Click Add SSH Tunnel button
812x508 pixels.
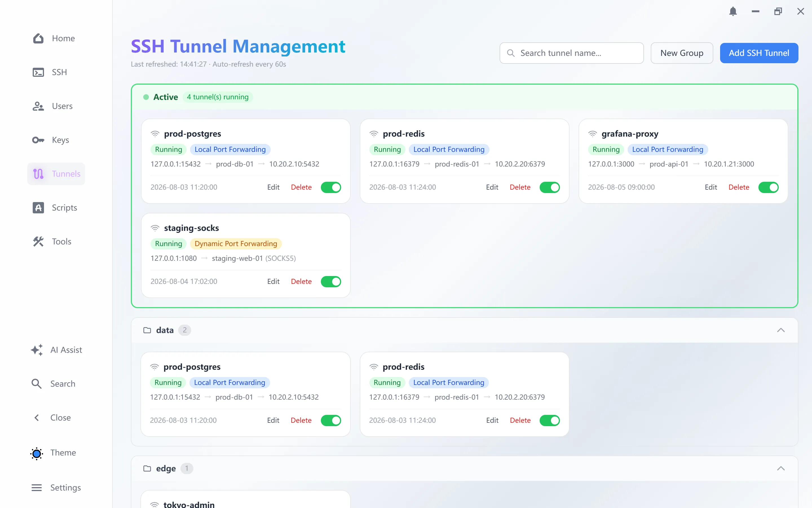tap(759, 53)
